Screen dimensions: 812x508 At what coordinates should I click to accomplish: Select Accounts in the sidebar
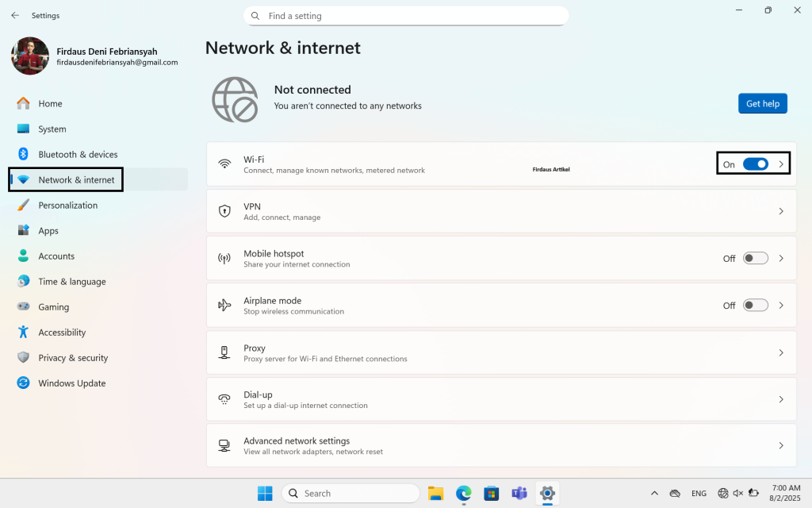coord(57,256)
